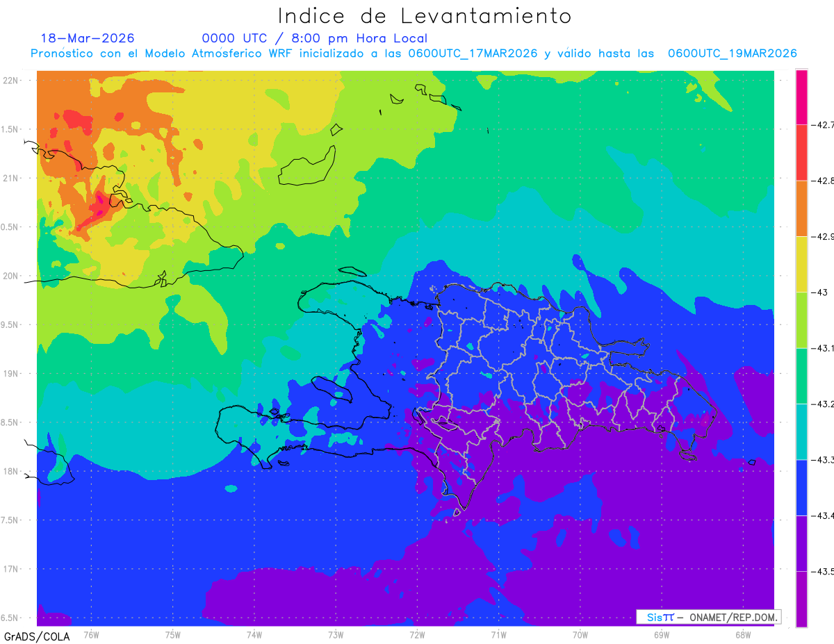Click the '70W' longitude label

[x=580, y=634]
